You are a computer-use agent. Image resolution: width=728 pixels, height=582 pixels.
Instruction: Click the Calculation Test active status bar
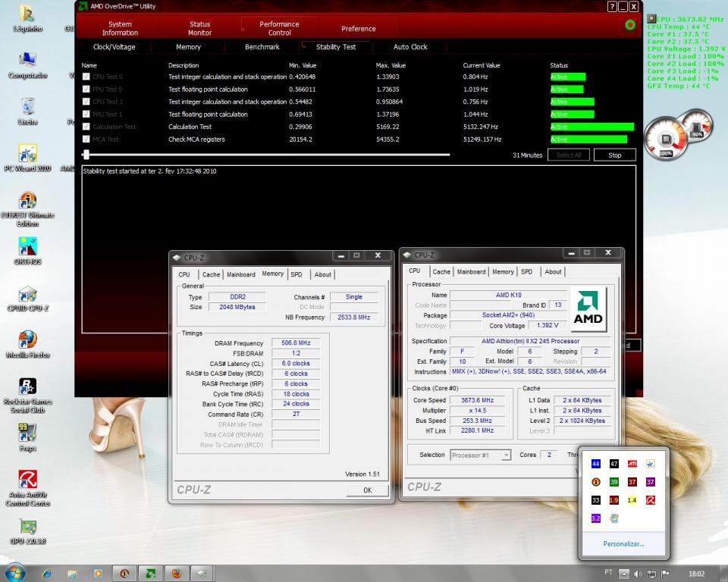(592, 127)
